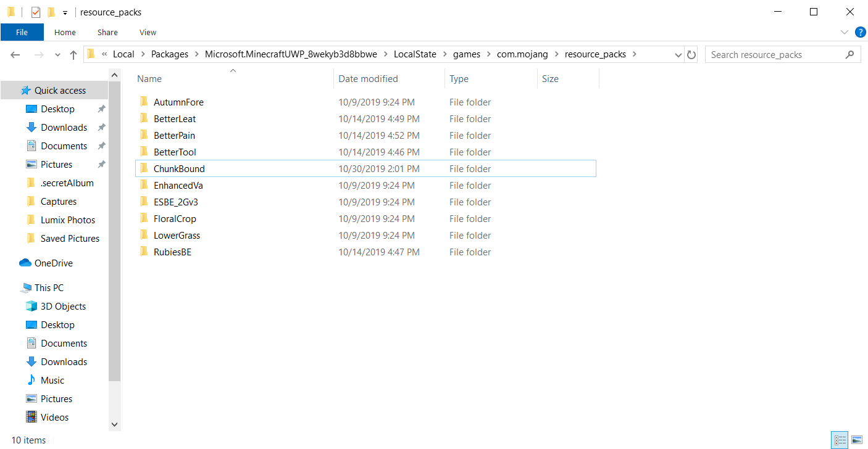Switch to Details view in status bar
Image resolution: width=868 pixels, height=449 pixels.
click(840, 440)
